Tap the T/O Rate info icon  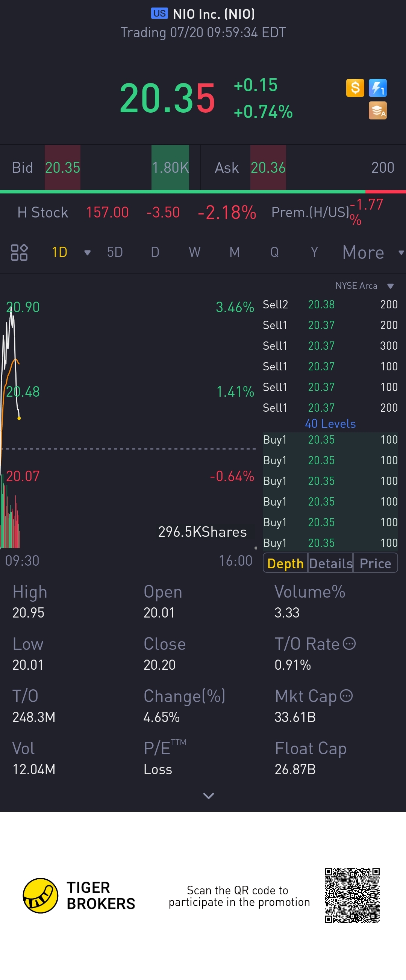point(349,644)
